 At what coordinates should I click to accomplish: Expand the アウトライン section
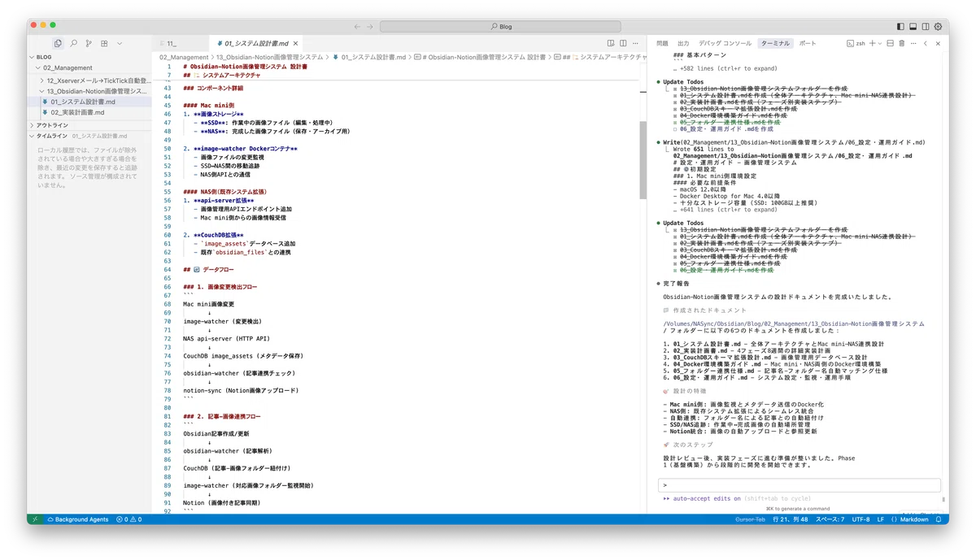[90, 125]
